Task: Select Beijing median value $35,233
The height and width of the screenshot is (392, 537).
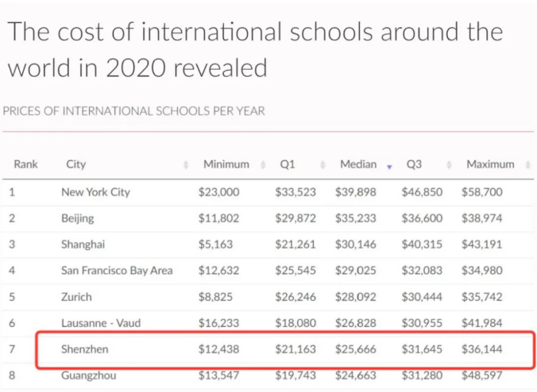Action: click(x=356, y=218)
